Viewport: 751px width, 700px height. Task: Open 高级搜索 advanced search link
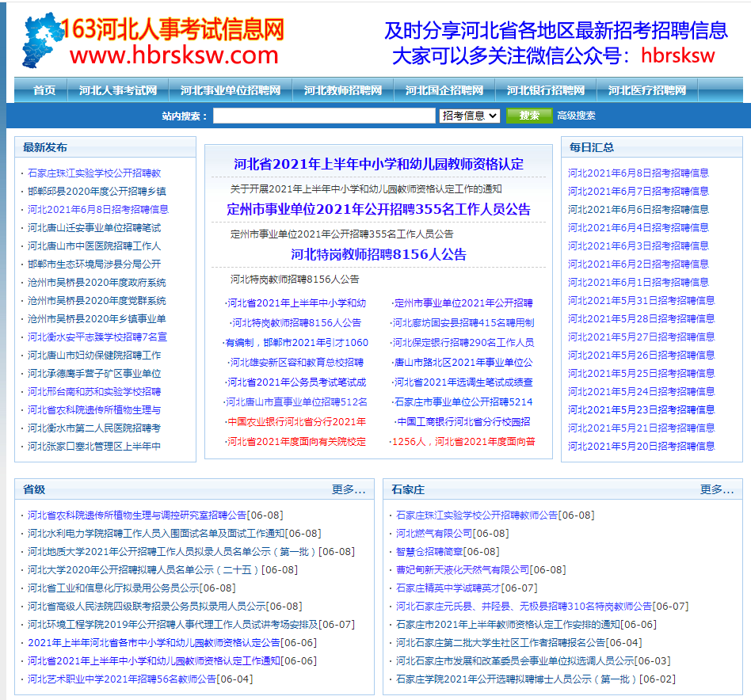coord(576,116)
